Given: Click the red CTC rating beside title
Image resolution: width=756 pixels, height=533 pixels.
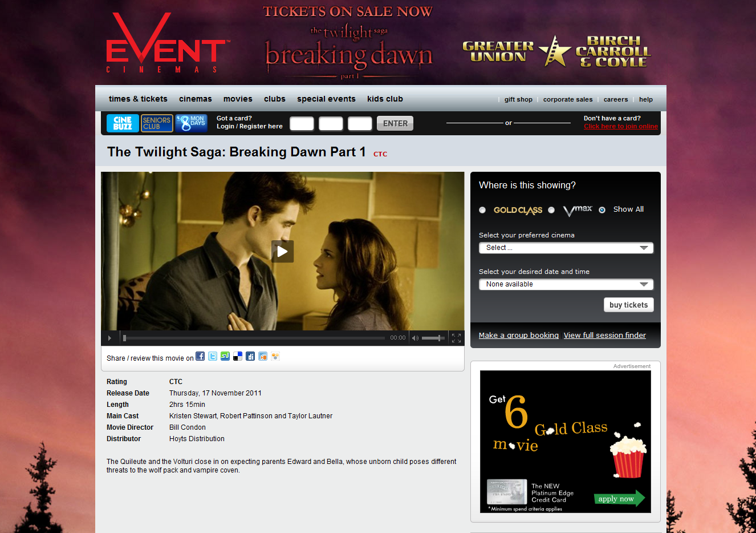Looking at the screenshot, I should click(380, 154).
